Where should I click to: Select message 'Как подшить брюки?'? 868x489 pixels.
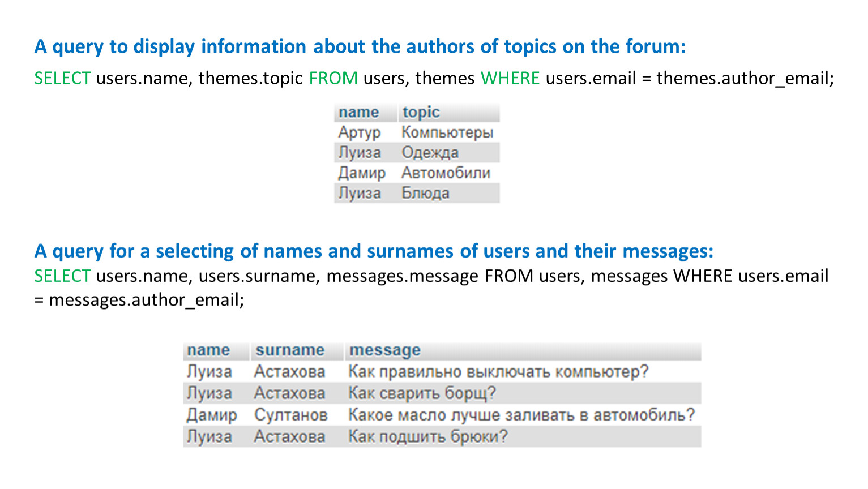pyautogui.click(x=428, y=437)
